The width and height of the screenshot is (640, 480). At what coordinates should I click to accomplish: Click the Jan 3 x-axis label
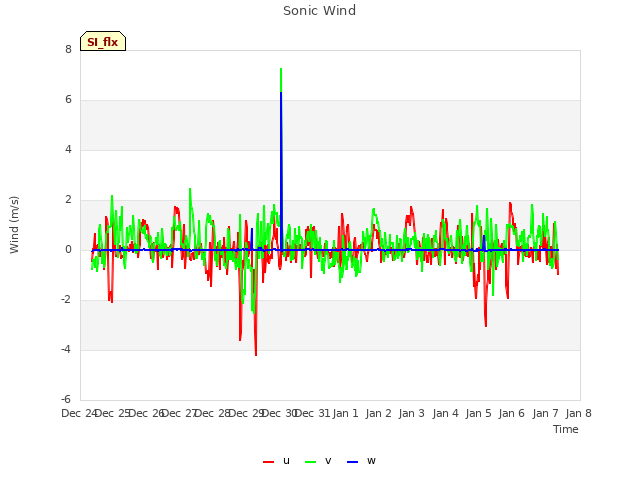pyautogui.click(x=411, y=413)
